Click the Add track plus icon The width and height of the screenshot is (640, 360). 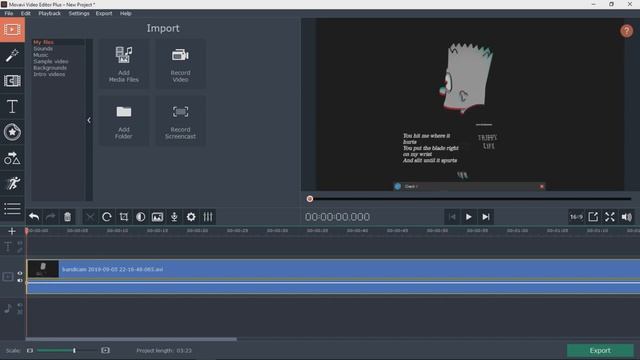pyautogui.click(x=12, y=231)
